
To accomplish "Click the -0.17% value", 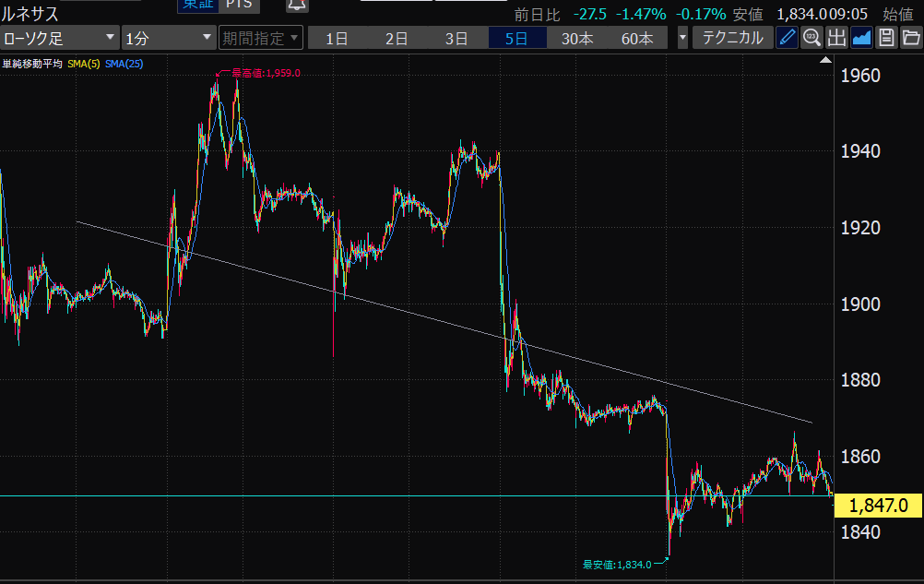I will click(701, 14).
